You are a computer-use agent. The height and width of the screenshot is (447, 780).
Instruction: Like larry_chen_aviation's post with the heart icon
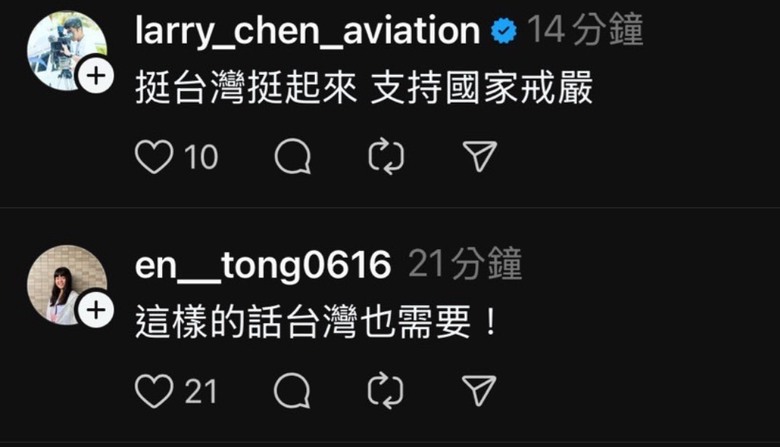(x=154, y=157)
